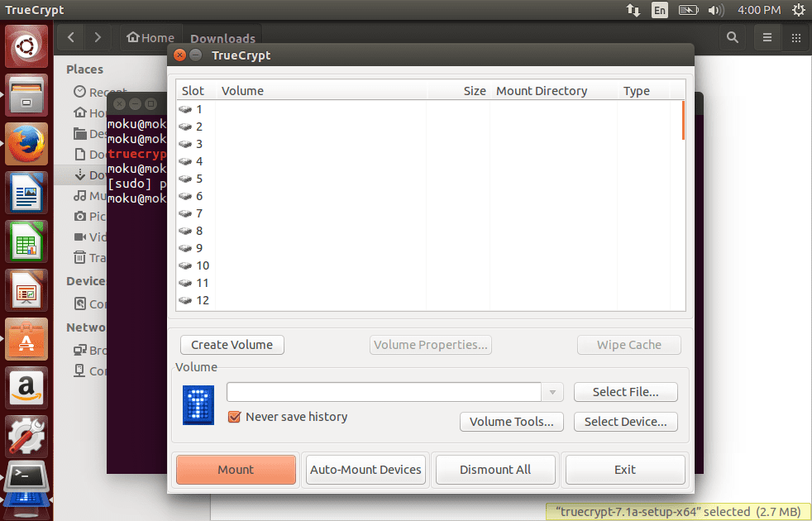The height and width of the screenshot is (521, 812).
Task: Go back in Files window navigation
Action: (71, 37)
